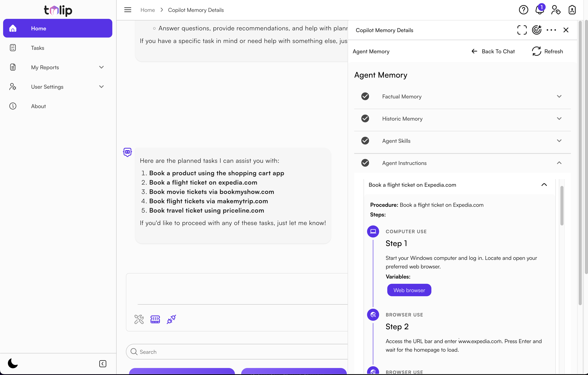Click the Web browser variable chip
This screenshot has height=375, width=588.
[x=409, y=290]
